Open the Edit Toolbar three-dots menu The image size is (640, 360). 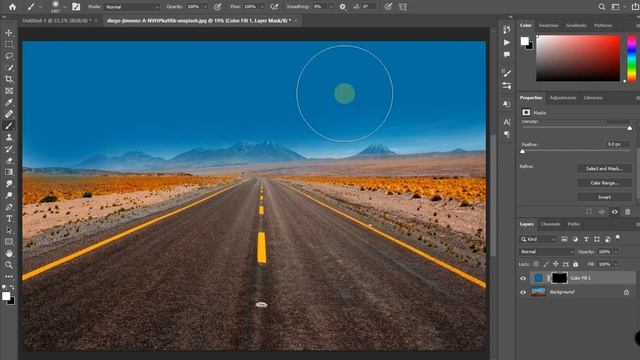pyautogui.click(x=9, y=276)
